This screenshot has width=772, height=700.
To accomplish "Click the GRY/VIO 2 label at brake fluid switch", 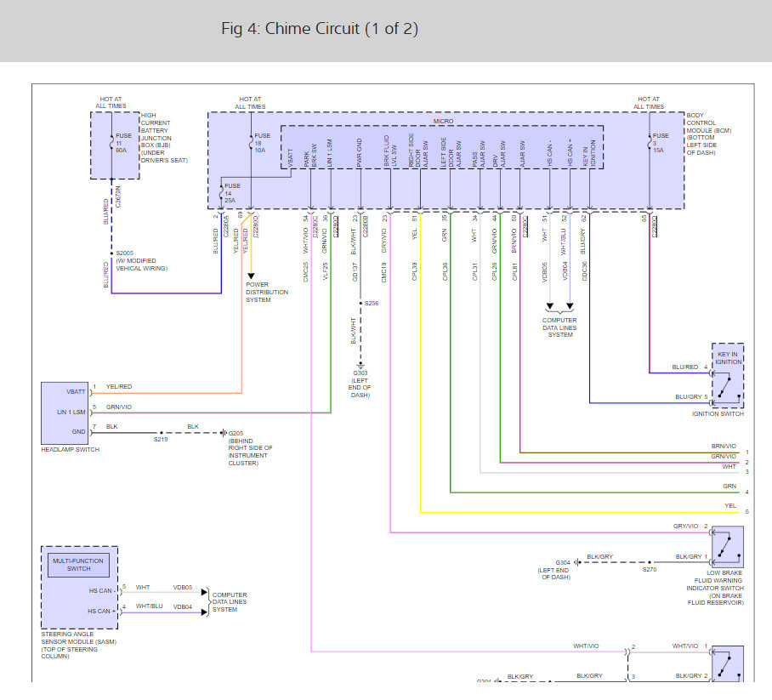I will coord(690,526).
